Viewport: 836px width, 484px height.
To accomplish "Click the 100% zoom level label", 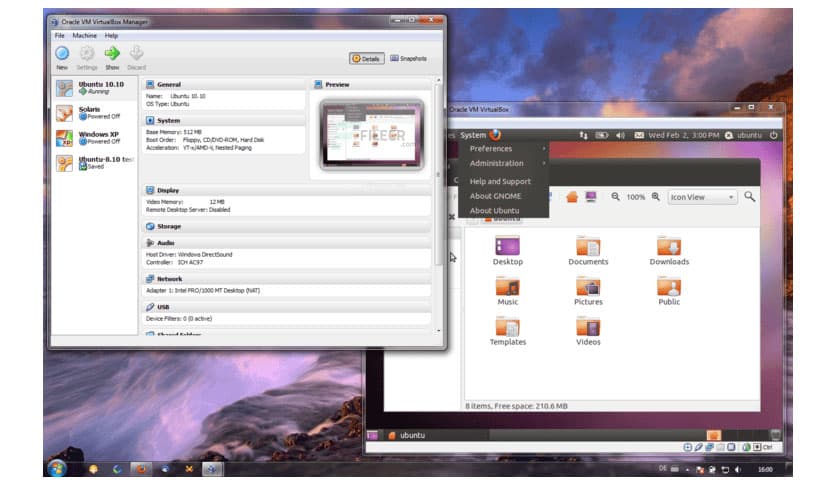I will click(x=636, y=197).
